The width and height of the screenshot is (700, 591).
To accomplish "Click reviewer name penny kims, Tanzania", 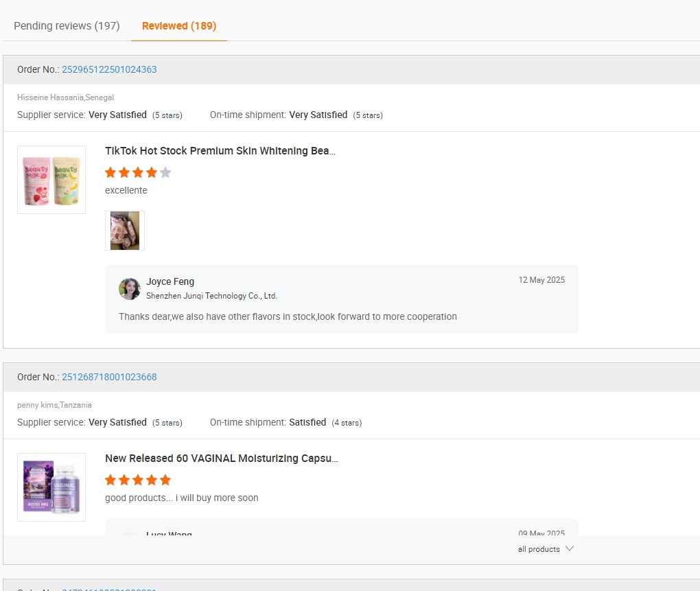I will tap(54, 405).
